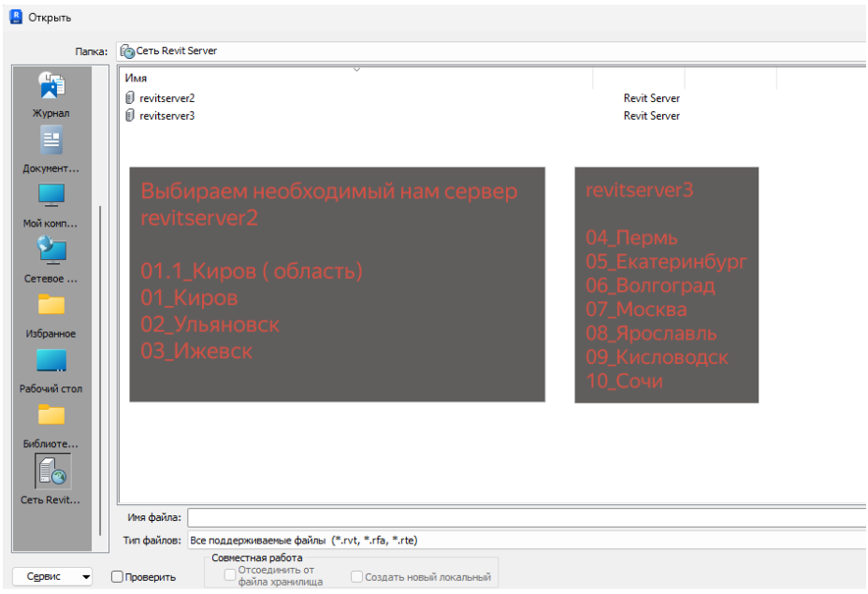Image resolution: width=868 pixels, height=594 pixels.
Task: Toggle Отсоединить от файла хранилища checkbox
Action: (x=230, y=575)
